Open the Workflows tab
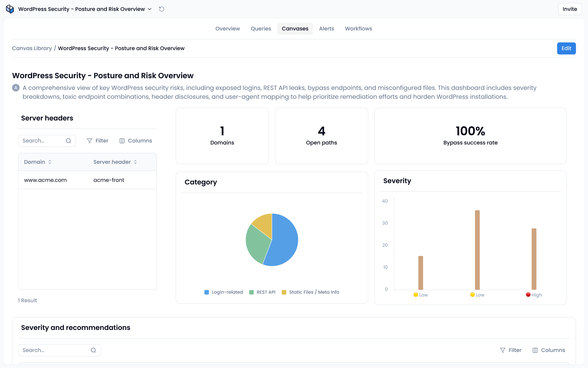Viewport: 588px width, 368px height. [358, 29]
